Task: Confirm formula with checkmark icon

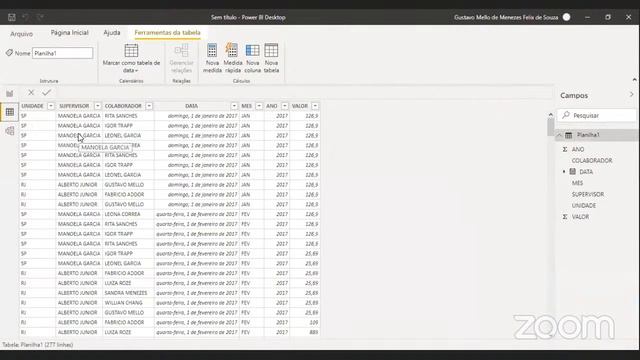Action: [x=47, y=93]
